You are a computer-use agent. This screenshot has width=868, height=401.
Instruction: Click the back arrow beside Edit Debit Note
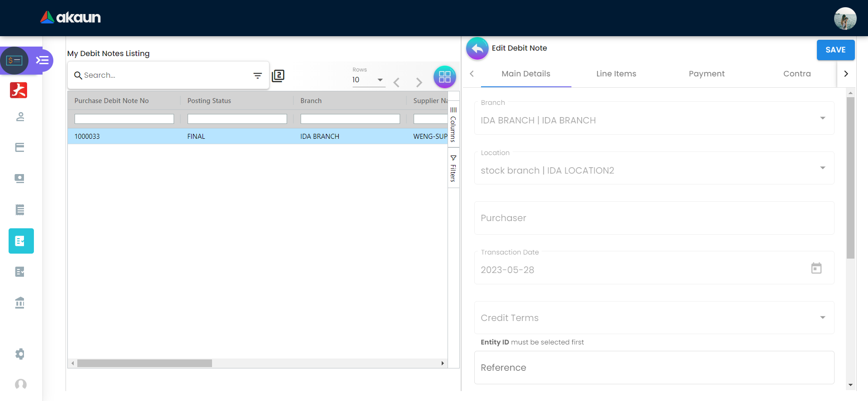pyautogui.click(x=477, y=48)
